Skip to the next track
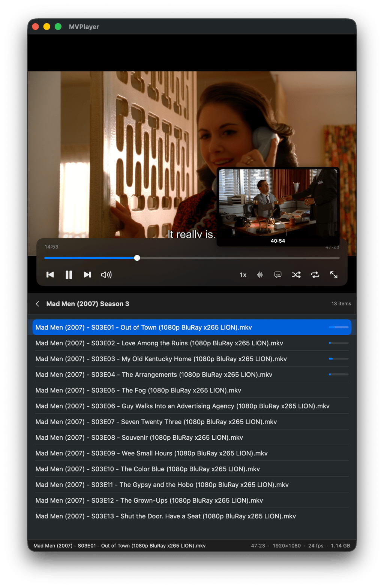Image resolution: width=384 pixels, height=588 pixels. 87,275
